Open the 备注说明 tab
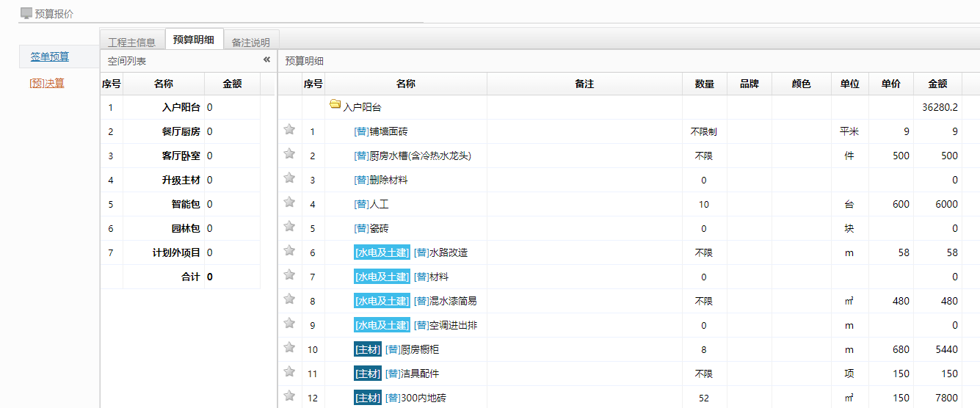Image resolution: width=980 pixels, height=408 pixels. click(250, 43)
